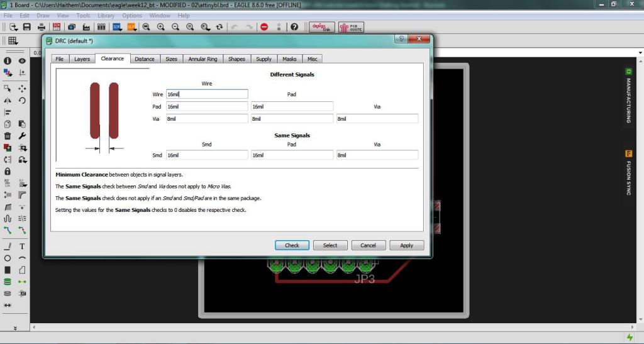Click the Save icon in the toolbar

point(27,27)
